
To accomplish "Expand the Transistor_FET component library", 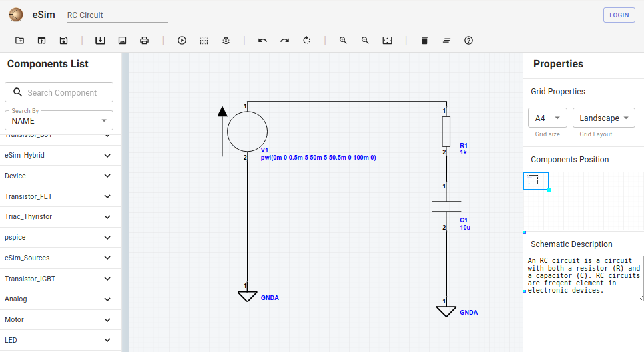I will [61, 196].
